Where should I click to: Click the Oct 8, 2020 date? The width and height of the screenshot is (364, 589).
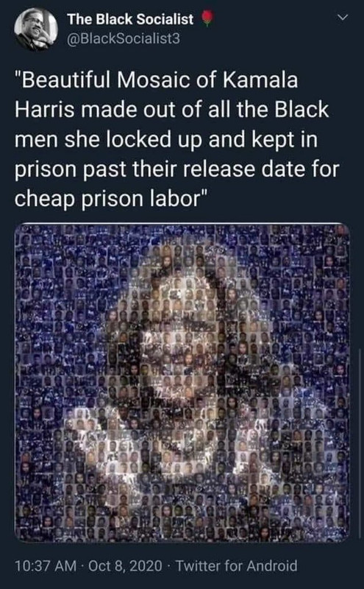click(x=125, y=565)
